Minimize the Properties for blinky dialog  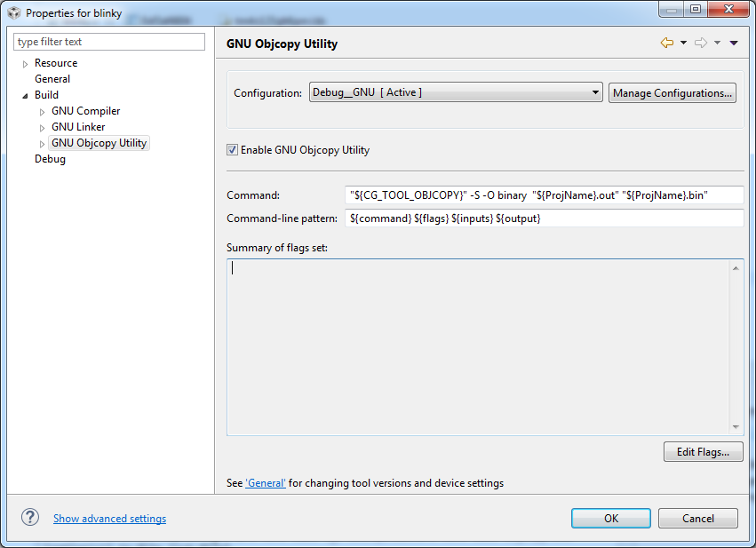pyautogui.click(x=671, y=9)
